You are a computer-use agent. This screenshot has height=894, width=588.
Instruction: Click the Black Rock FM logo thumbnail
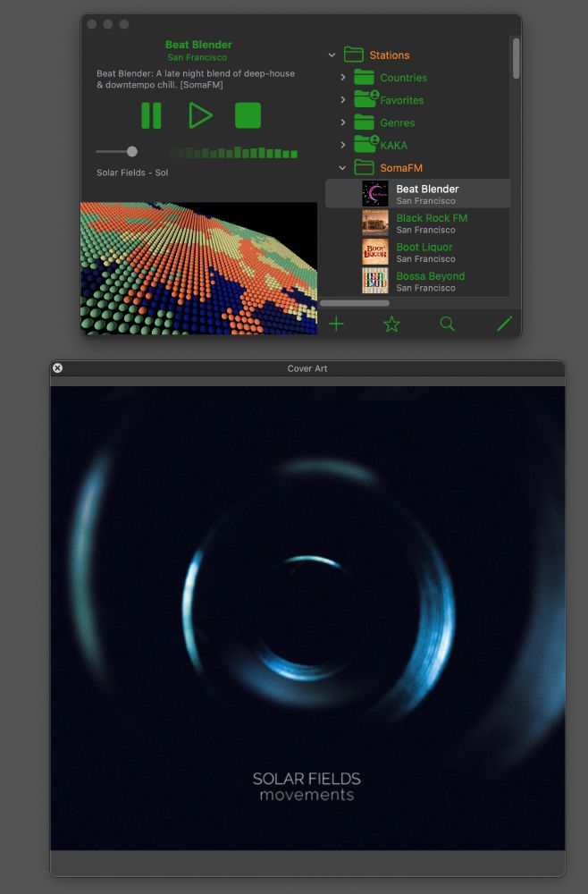point(375,223)
